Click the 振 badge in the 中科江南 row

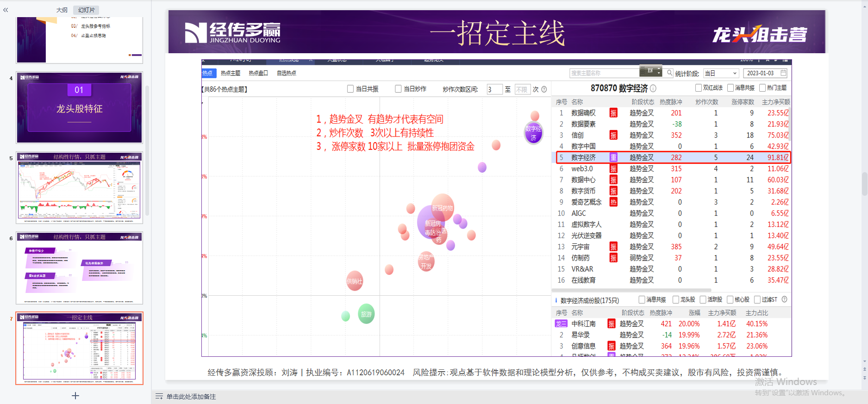(x=612, y=324)
